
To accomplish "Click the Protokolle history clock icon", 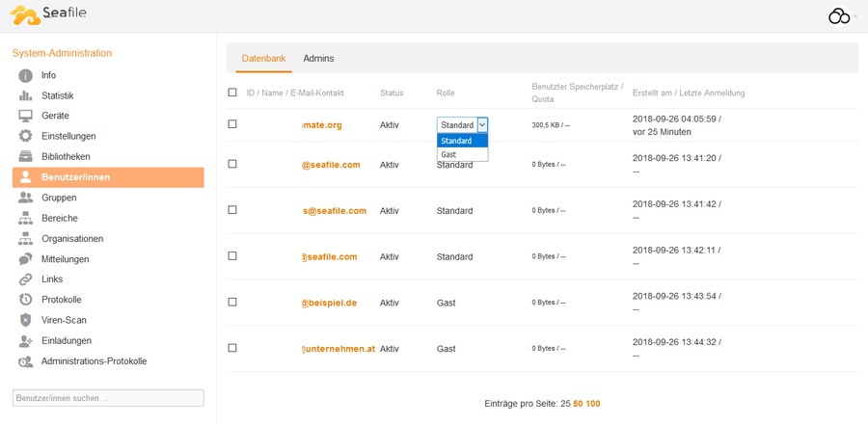I will coord(25,300).
